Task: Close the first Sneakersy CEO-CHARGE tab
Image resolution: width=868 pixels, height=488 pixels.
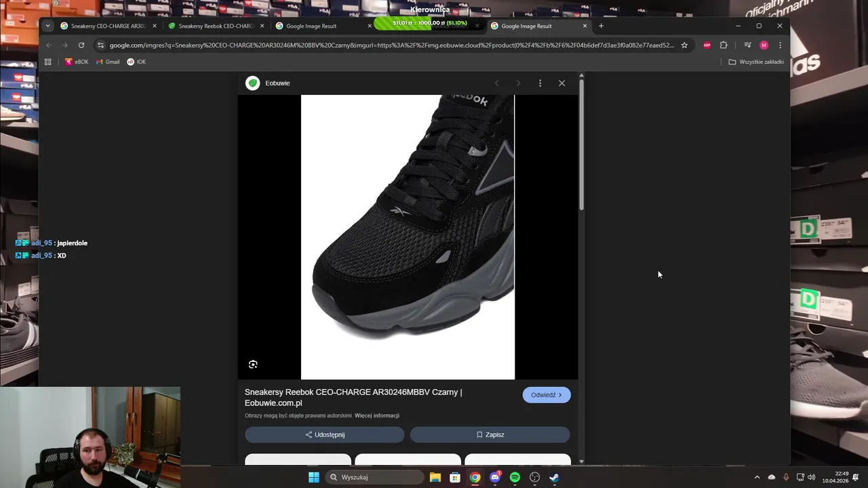Action: (155, 26)
